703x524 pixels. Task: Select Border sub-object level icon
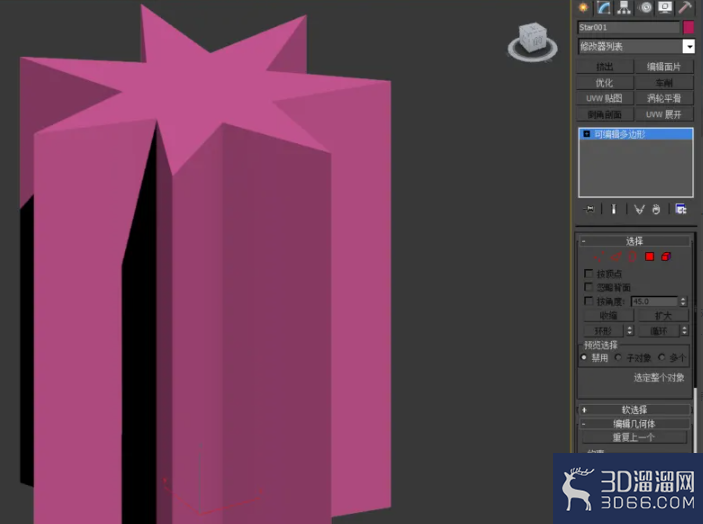point(632,256)
